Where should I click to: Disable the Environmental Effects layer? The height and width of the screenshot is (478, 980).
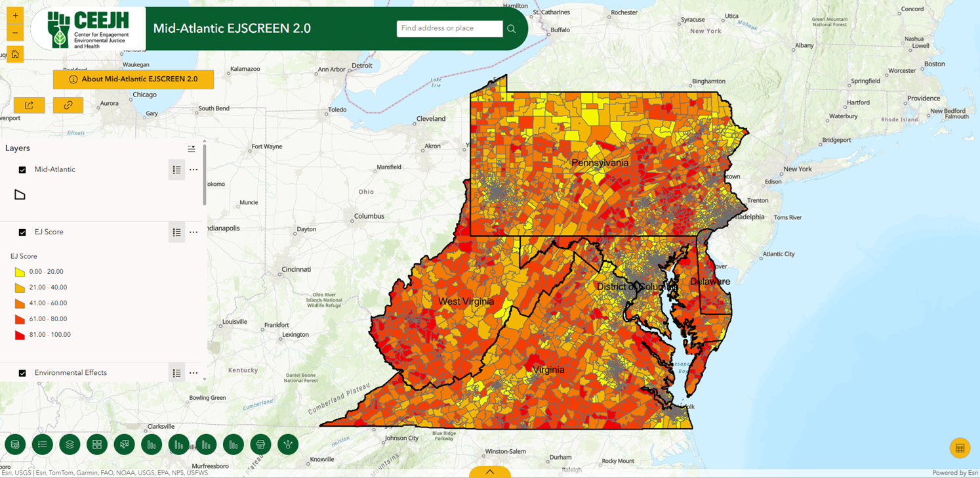pos(22,373)
